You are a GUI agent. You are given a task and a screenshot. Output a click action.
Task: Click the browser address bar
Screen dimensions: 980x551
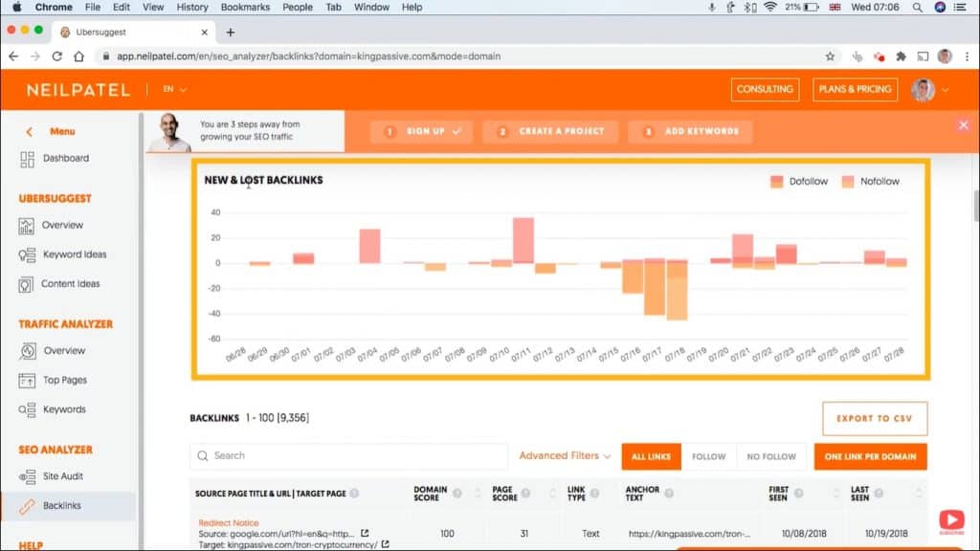462,56
